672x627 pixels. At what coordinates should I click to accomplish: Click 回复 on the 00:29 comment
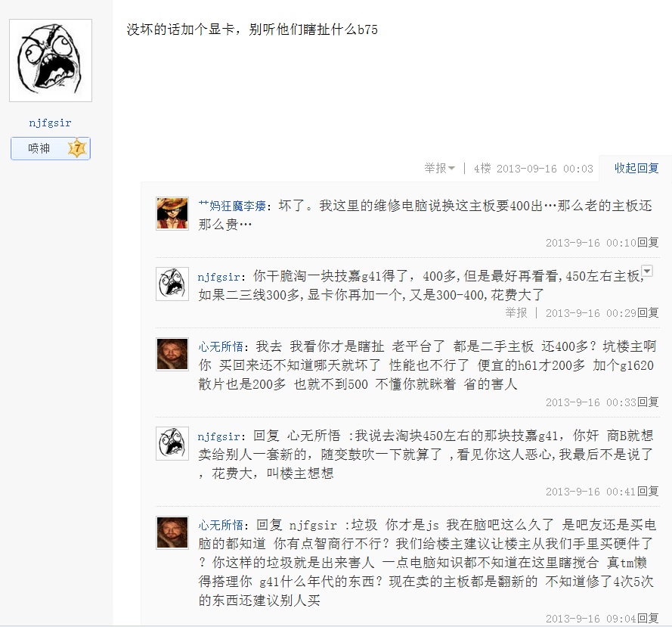point(648,313)
